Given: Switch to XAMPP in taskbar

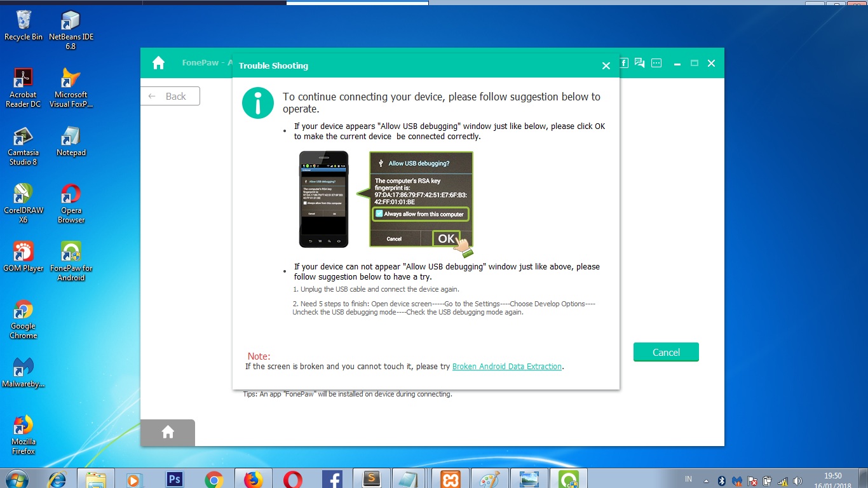Looking at the screenshot, I should point(450,479).
